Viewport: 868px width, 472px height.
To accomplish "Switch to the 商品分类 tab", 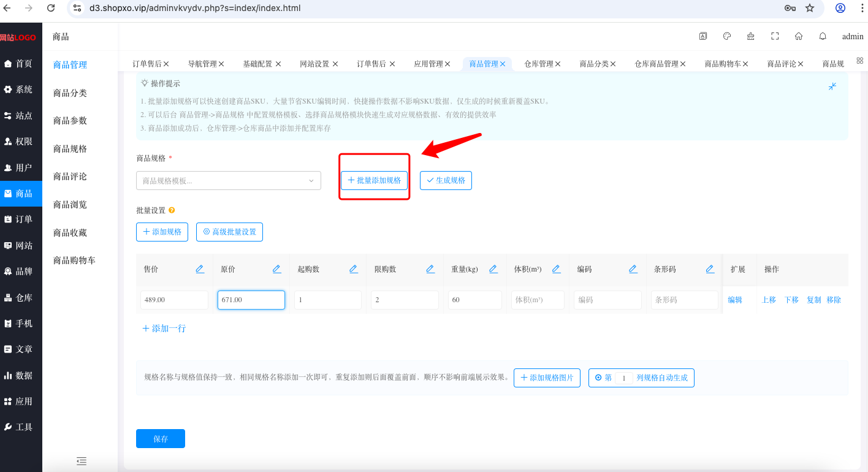I will pos(594,64).
